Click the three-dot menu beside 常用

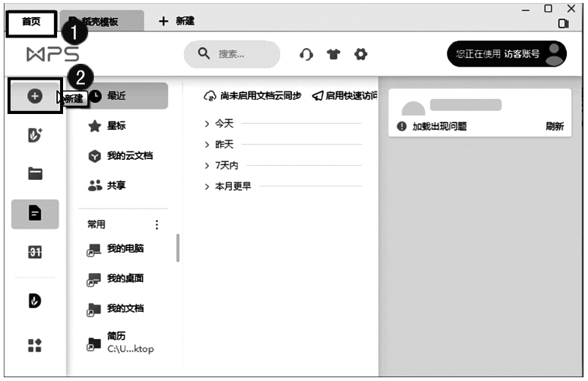[x=157, y=224]
